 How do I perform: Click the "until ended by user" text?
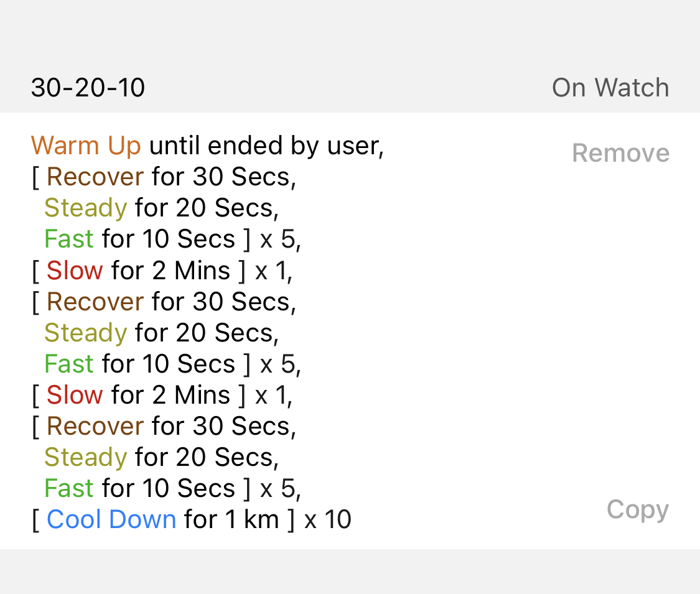pos(266,146)
